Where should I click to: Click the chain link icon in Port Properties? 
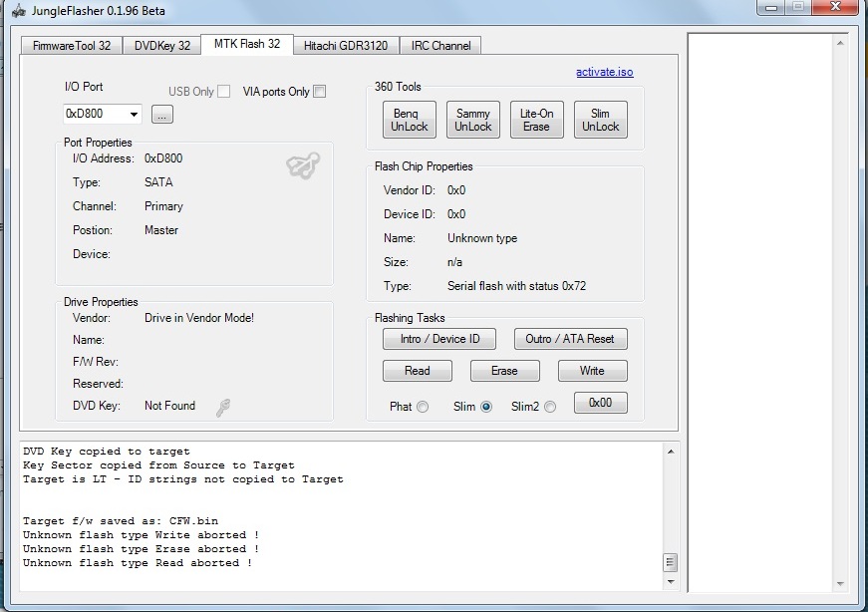[302, 166]
